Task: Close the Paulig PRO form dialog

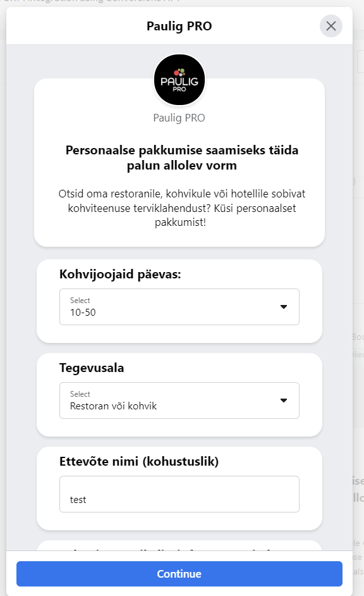Action: [x=331, y=26]
